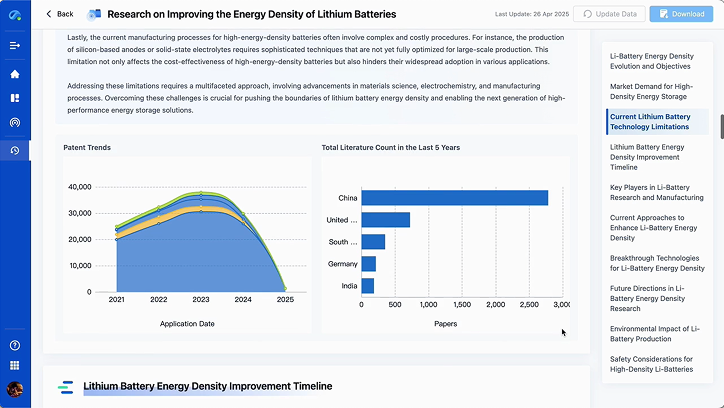The height and width of the screenshot is (408, 724).
Task: Open the help question mark icon
Action: (x=15, y=345)
